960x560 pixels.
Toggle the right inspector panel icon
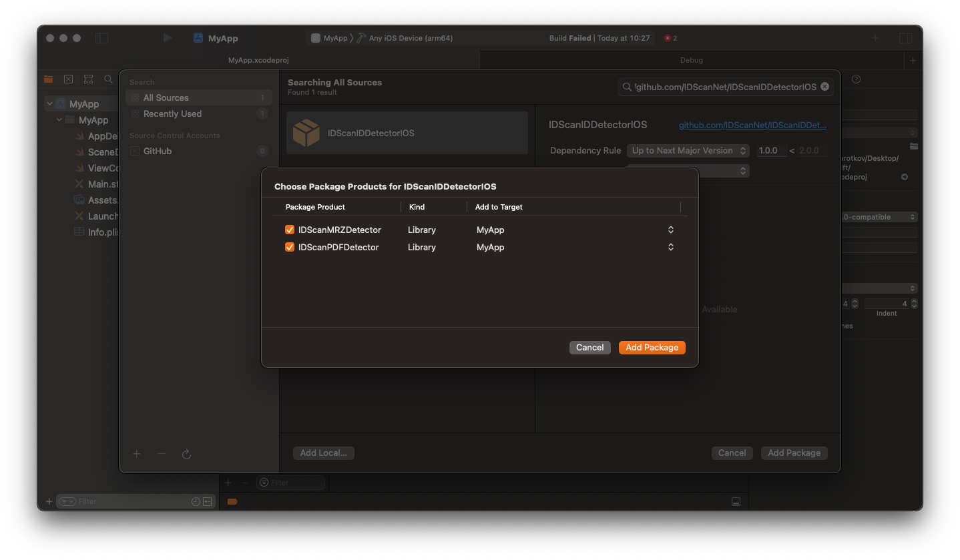[905, 38]
